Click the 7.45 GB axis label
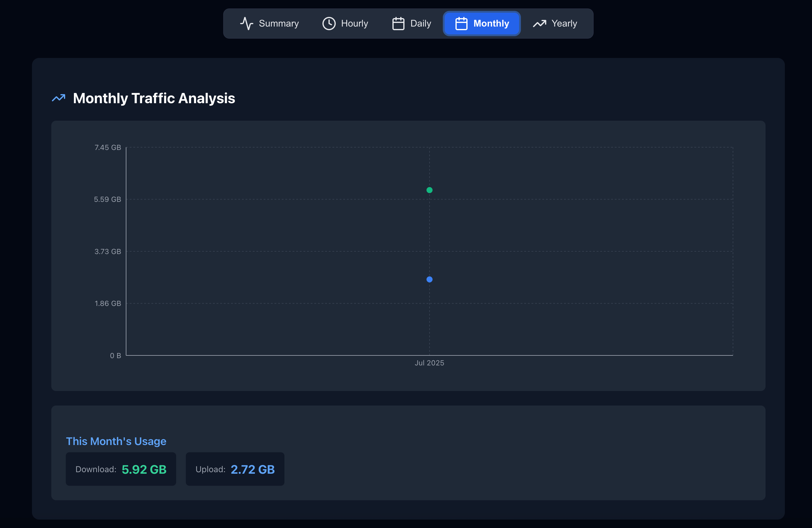This screenshot has height=528, width=812. click(107, 148)
